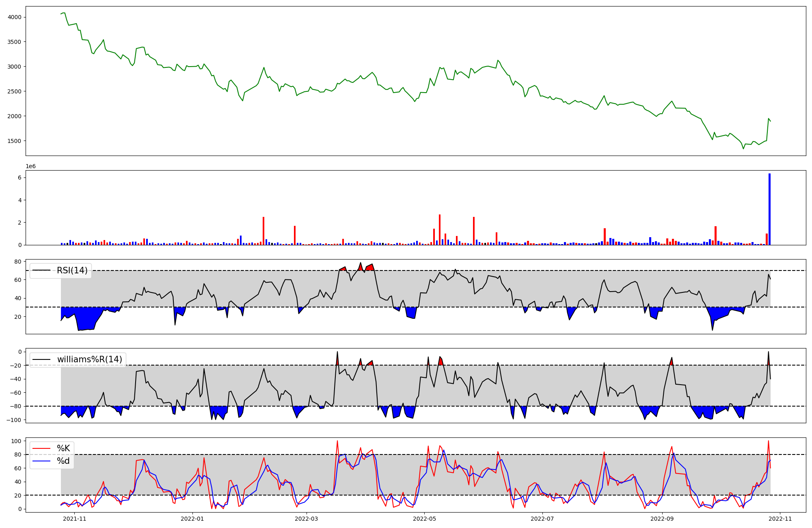This screenshot has width=812, height=528.
Task: Click the williams%R(14) legend label
Action: pos(89,359)
